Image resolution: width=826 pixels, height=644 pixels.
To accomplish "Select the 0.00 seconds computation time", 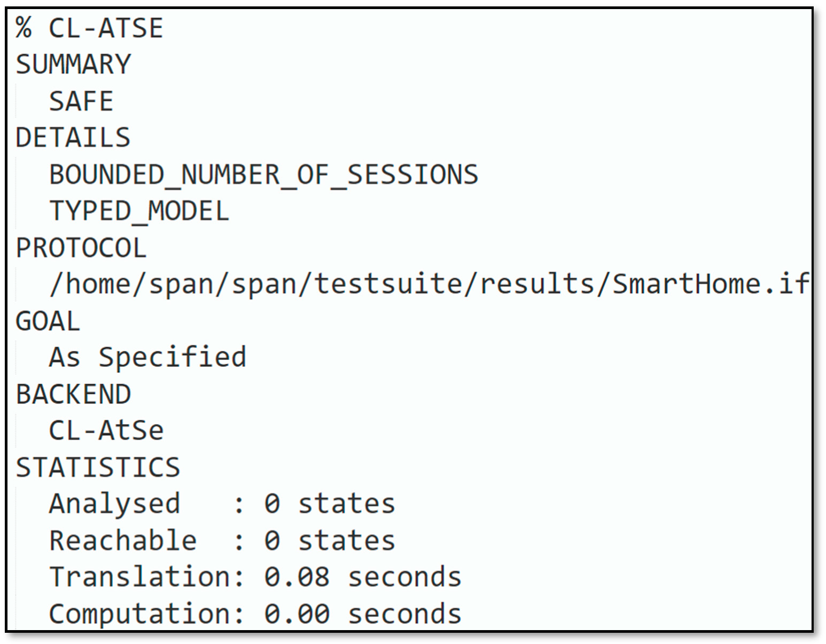I will [362, 614].
